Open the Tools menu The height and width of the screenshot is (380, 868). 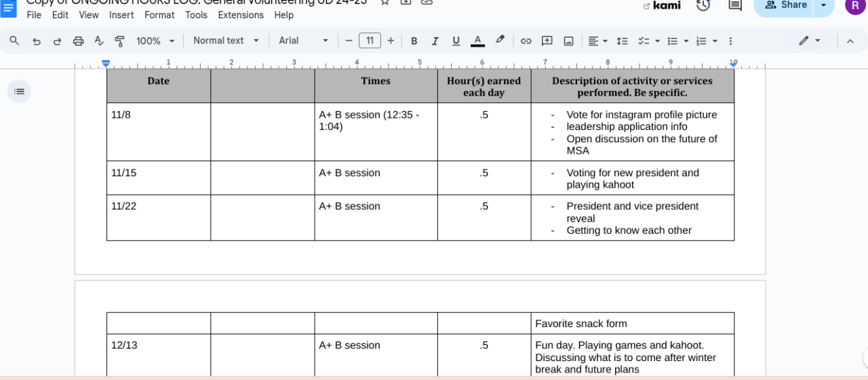[x=196, y=15]
